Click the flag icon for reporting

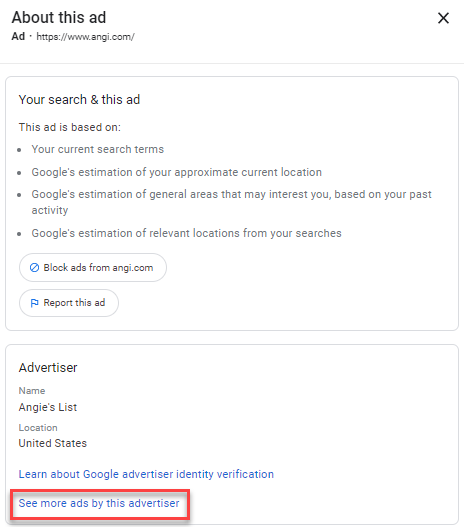(x=34, y=303)
